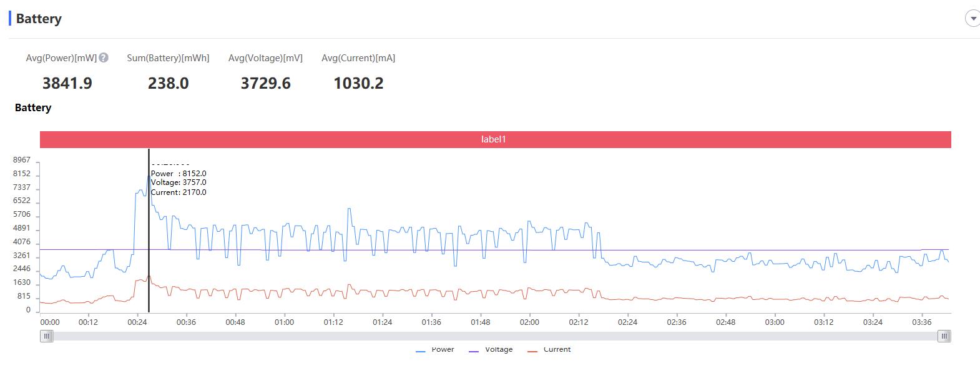Click the chart at the 01:00 mark
Viewport: 980px width, 373px height.
pyautogui.click(x=284, y=237)
